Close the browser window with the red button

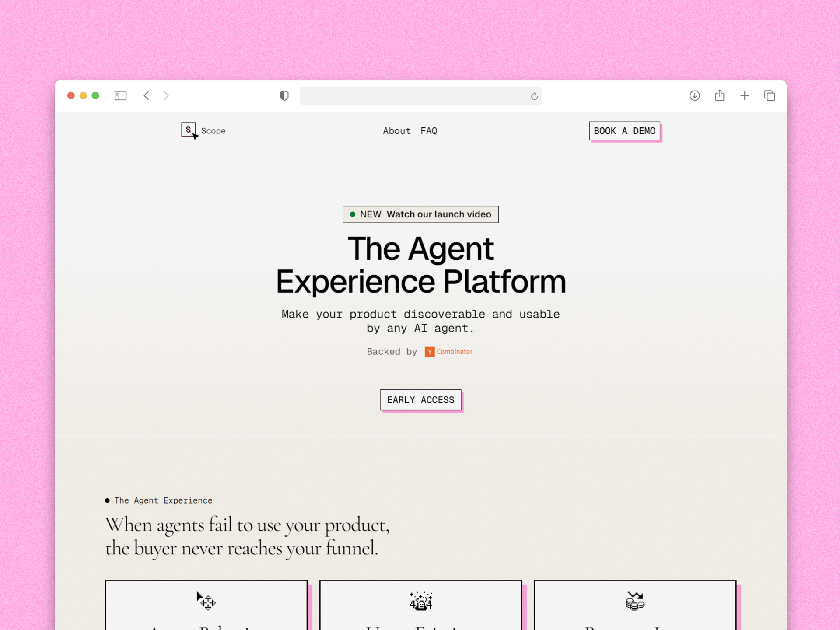(71, 95)
